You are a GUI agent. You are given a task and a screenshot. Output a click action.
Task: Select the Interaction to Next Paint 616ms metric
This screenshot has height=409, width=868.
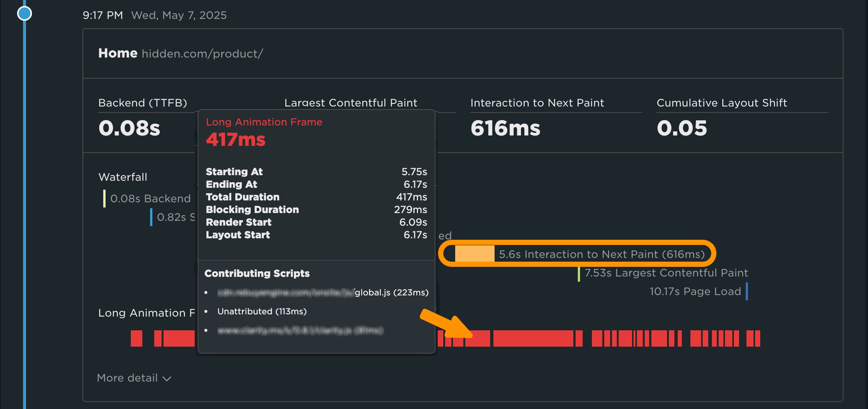point(505,128)
